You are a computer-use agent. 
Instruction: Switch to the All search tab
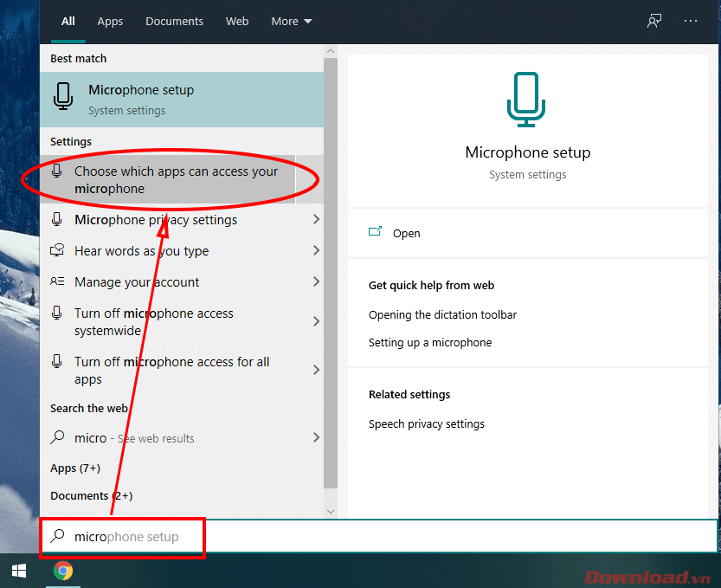[x=68, y=21]
